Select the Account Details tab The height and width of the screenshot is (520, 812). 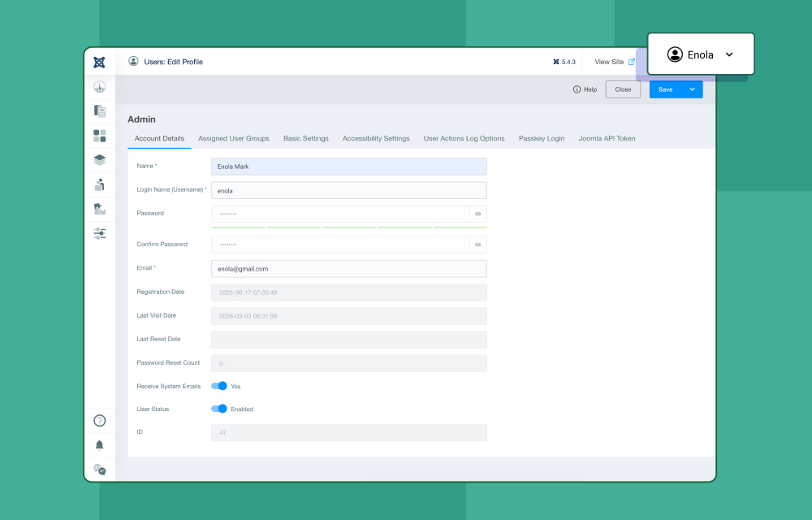tap(159, 138)
